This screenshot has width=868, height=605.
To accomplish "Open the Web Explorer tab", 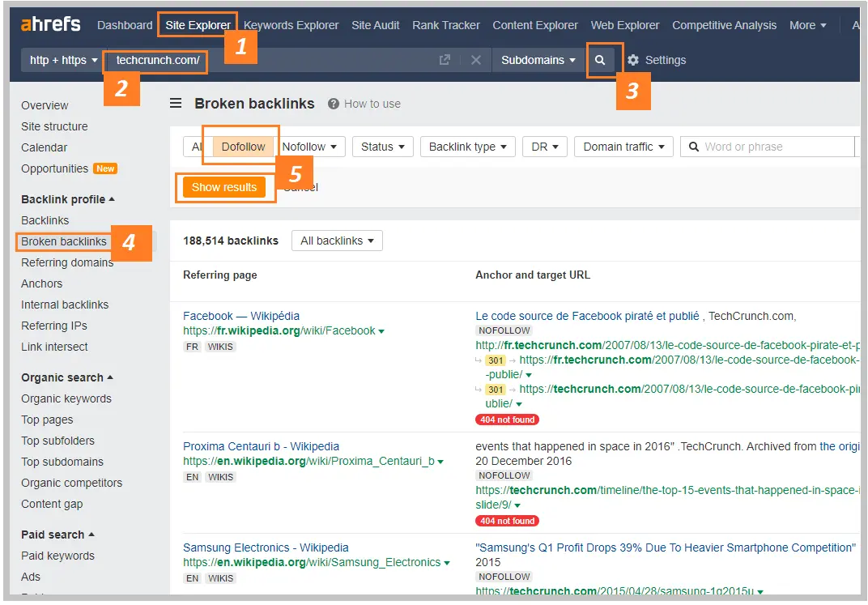I will click(625, 25).
